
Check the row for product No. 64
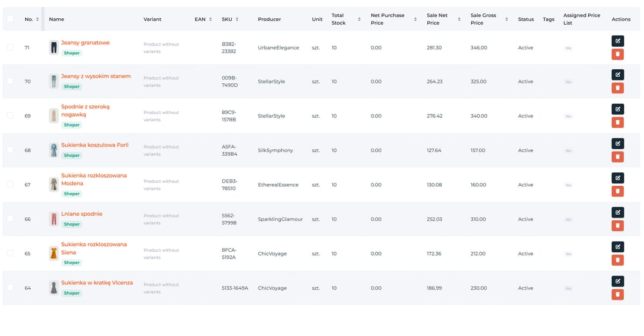tap(10, 288)
